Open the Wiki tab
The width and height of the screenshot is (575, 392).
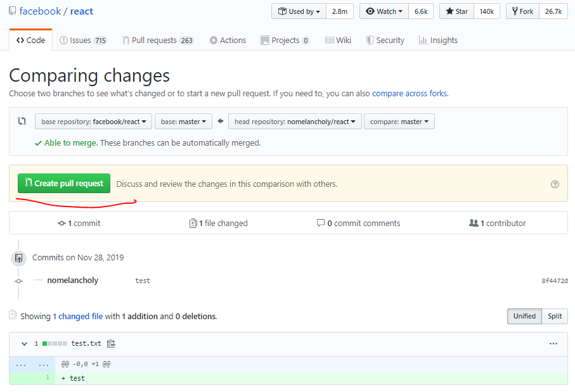click(x=338, y=41)
